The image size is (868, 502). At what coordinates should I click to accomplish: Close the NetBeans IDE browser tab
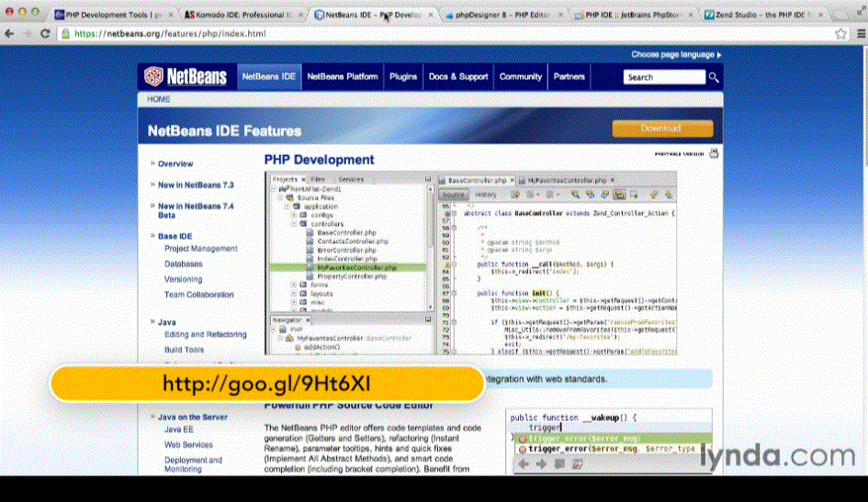(x=431, y=15)
